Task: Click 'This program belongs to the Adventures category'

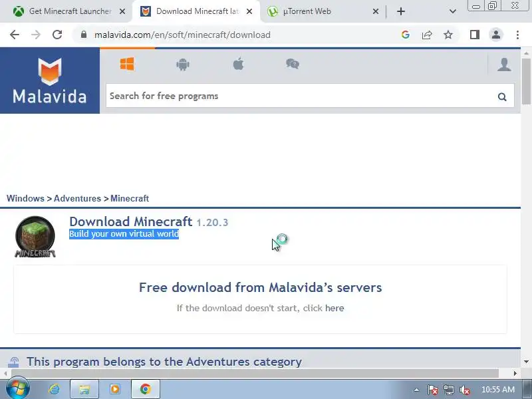Action: pyautogui.click(x=164, y=362)
